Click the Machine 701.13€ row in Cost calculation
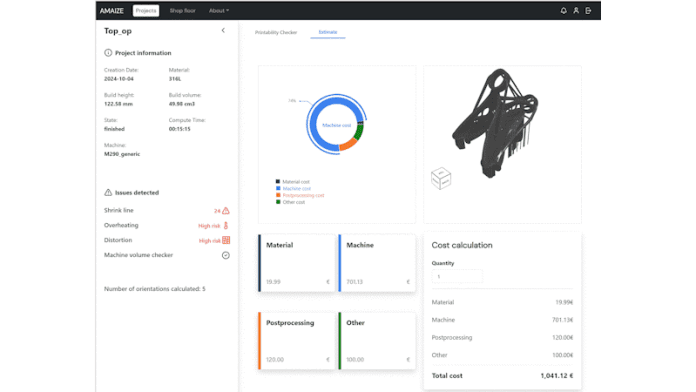Viewport: 696px width, 392px height. click(502, 320)
